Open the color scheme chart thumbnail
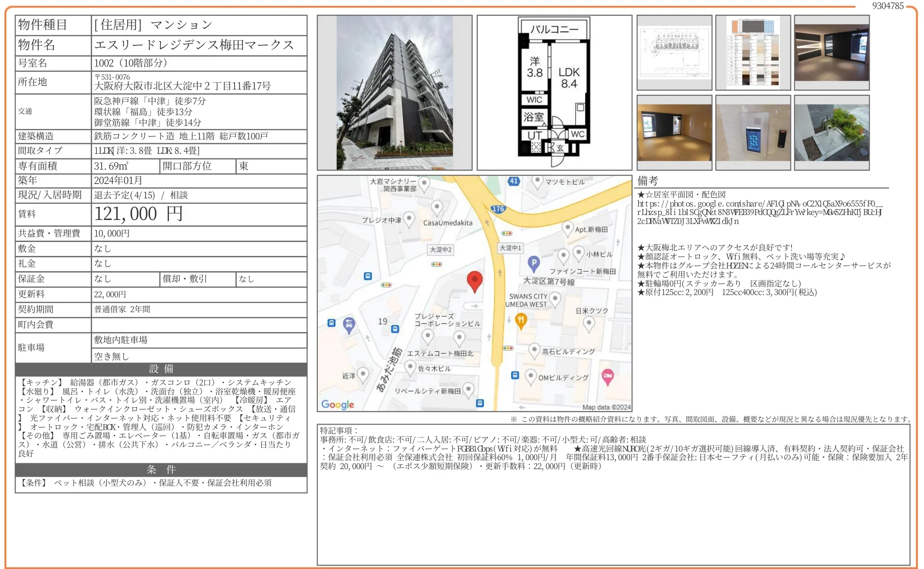Screen dimensions: 924x569 [x=753, y=53]
